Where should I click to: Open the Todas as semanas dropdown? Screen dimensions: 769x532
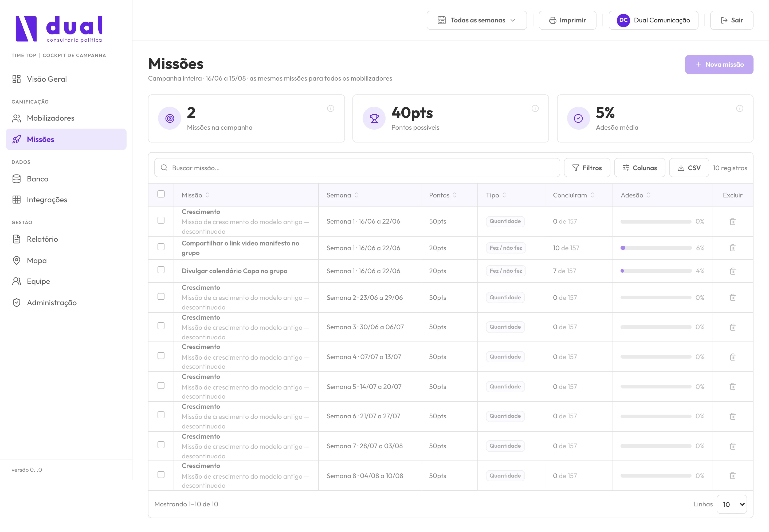tap(476, 20)
